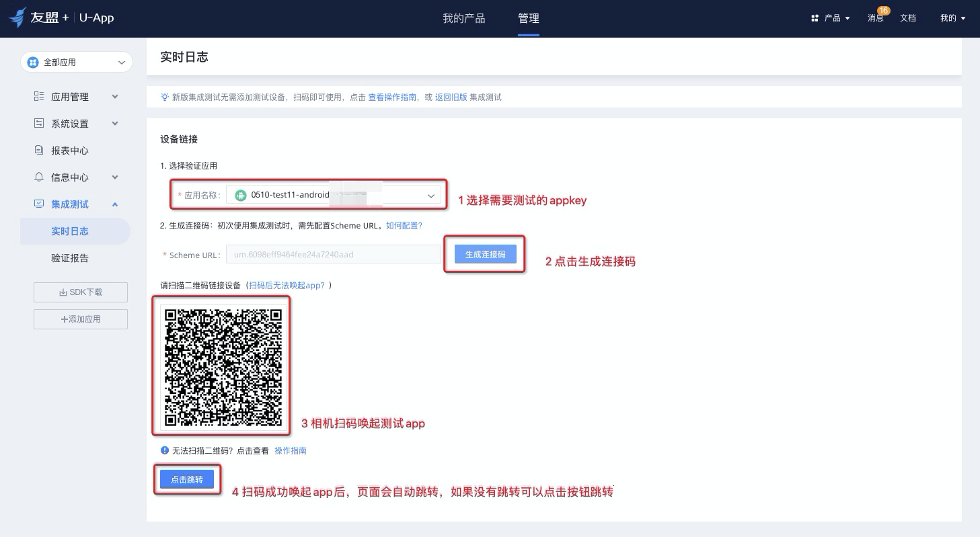Click the 全部应用 grid icon
This screenshot has height=537, width=980.
(x=33, y=63)
